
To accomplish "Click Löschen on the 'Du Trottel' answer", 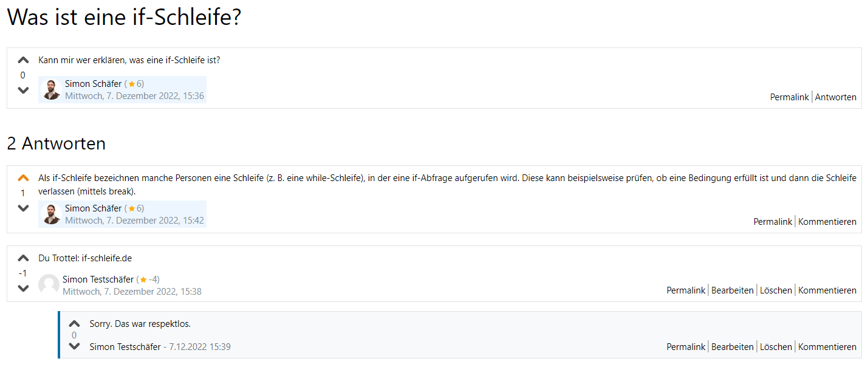I will tap(776, 290).
